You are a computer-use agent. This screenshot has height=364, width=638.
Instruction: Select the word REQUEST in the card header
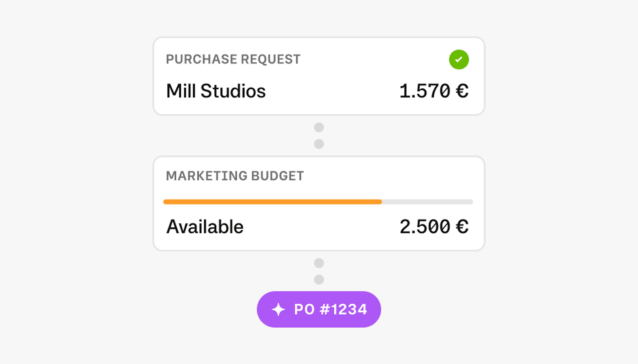pyautogui.click(x=270, y=60)
